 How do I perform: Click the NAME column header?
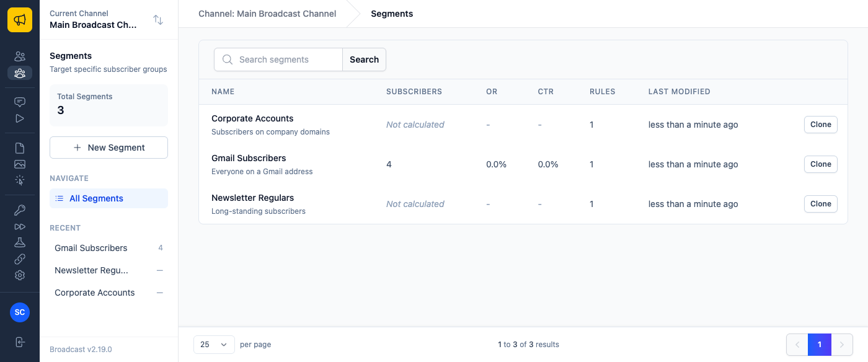point(223,92)
